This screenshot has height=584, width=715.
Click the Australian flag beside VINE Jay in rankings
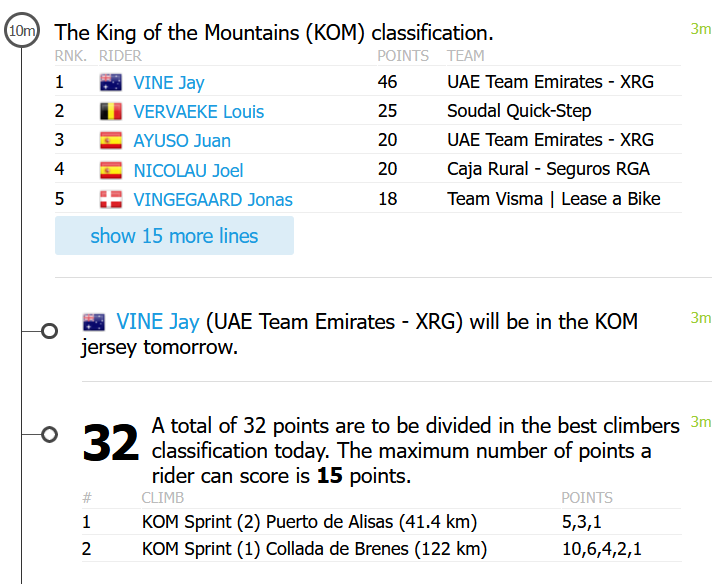click(110, 83)
